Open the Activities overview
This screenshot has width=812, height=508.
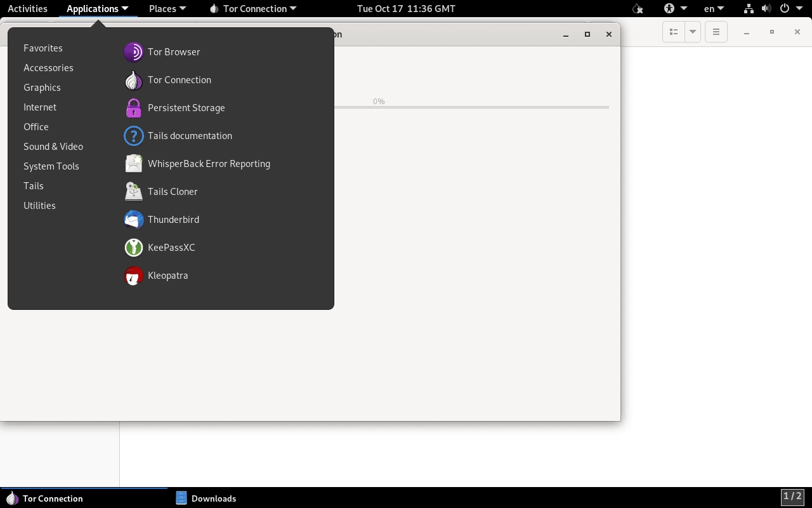coord(27,9)
